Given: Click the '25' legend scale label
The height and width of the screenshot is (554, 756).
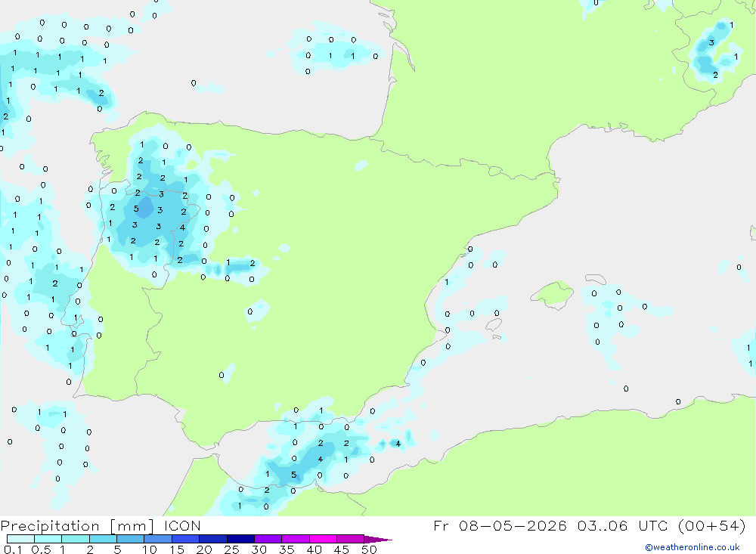Looking at the screenshot, I should point(231,549).
